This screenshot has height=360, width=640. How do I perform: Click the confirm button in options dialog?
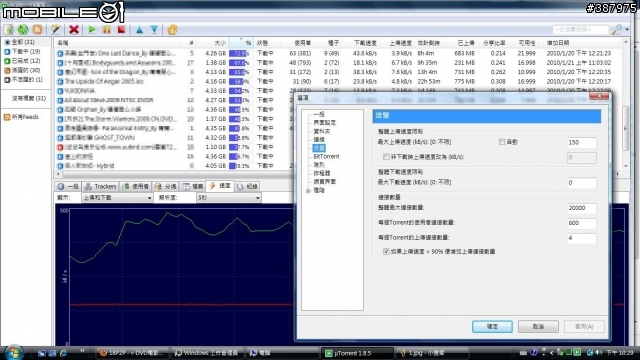[492, 327]
